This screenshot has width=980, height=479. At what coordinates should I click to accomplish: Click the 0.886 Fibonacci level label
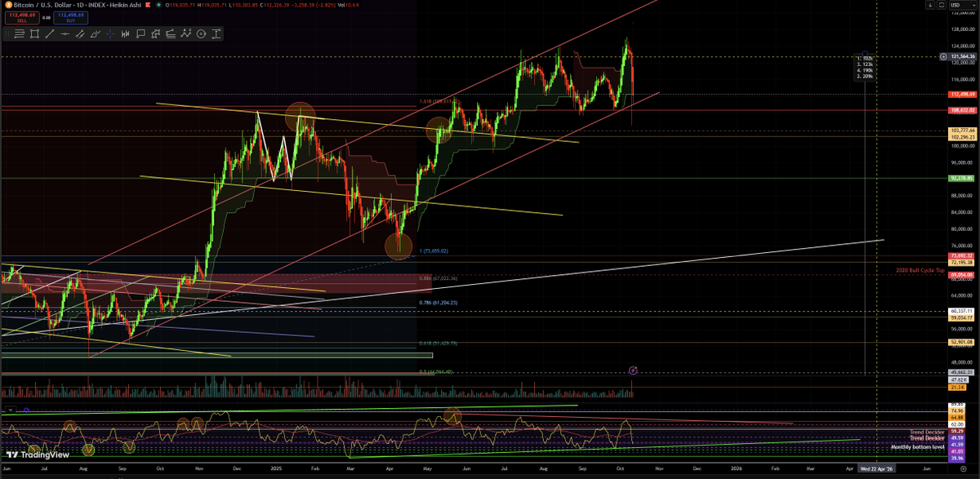[437, 278]
